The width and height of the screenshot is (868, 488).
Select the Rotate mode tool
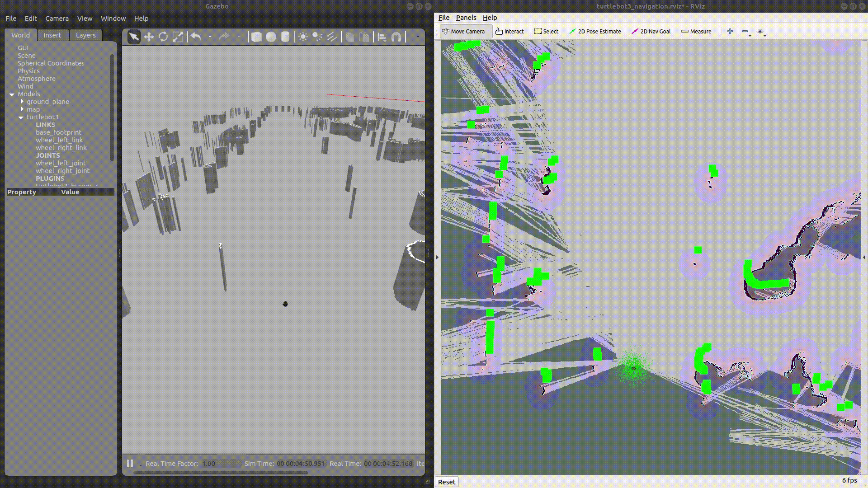click(x=163, y=37)
